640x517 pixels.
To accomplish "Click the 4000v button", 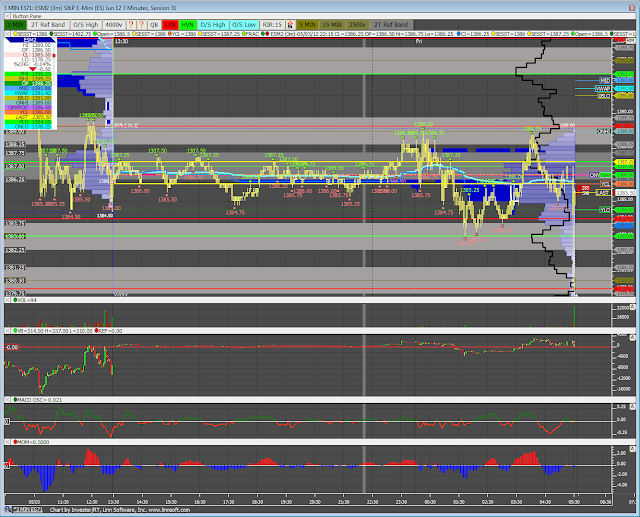I will click(113, 24).
